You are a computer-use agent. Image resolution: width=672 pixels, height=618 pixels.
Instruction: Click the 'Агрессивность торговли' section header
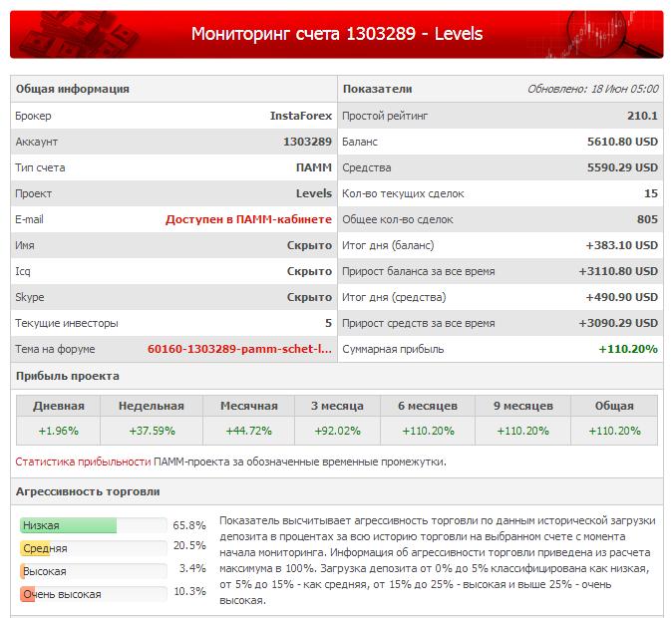88,491
